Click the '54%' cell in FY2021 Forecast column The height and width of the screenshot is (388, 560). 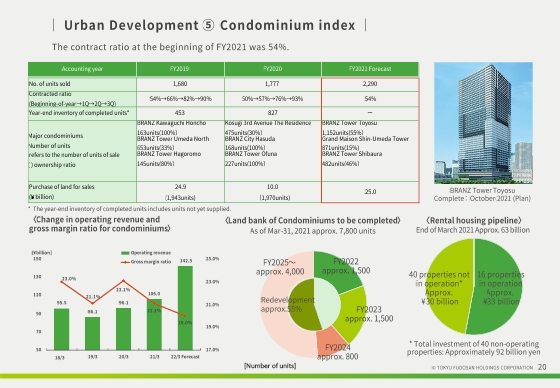coord(370,99)
